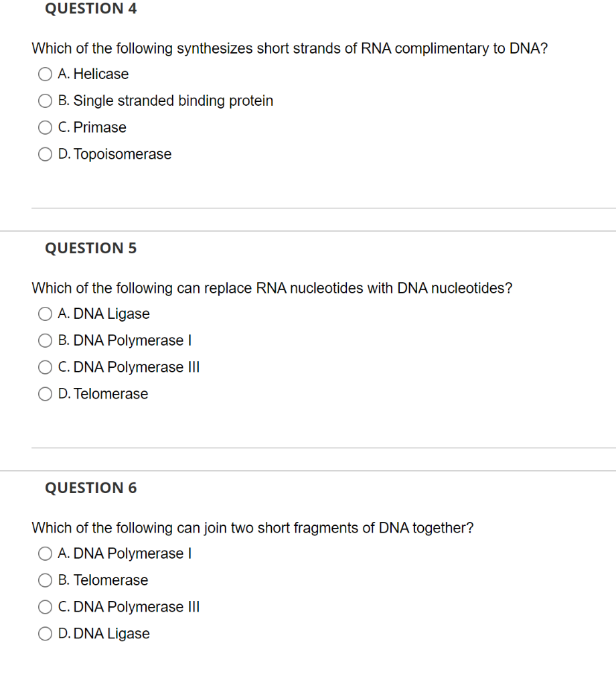Click the divider below Question 5
The width and height of the screenshot is (616, 686).
tap(323, 448)
